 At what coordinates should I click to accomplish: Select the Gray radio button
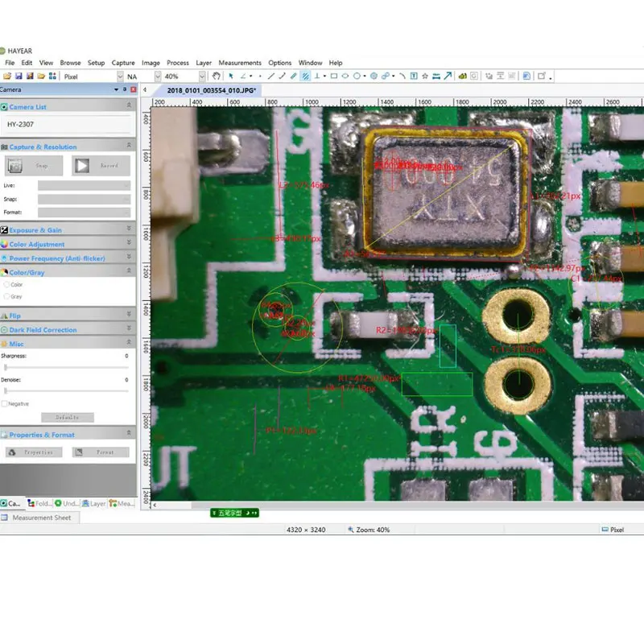tap(6, 296)
